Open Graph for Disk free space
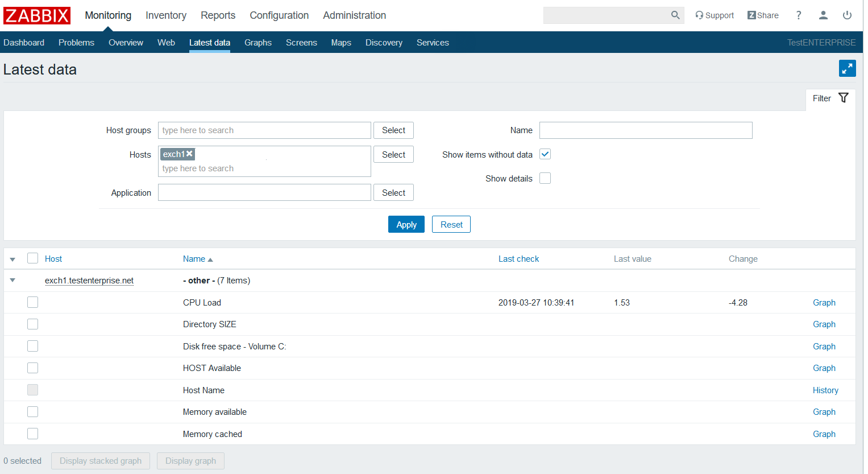 tap(824, 347)
